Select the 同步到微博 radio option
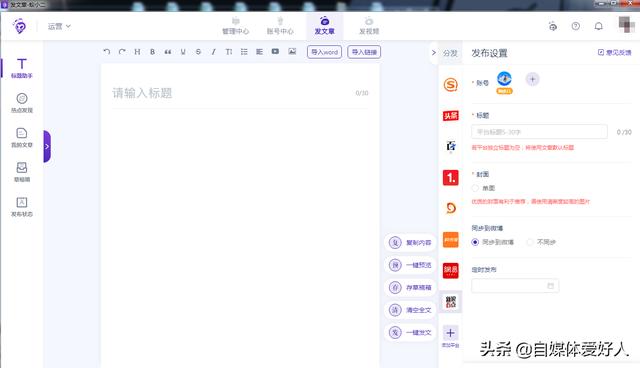 (x=475, y=242)
